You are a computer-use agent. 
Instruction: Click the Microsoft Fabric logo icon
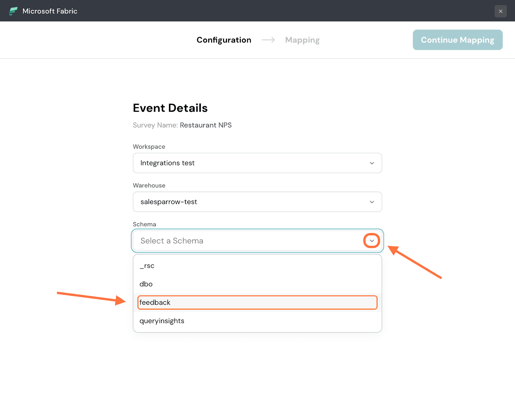click(x=13, y=11)
